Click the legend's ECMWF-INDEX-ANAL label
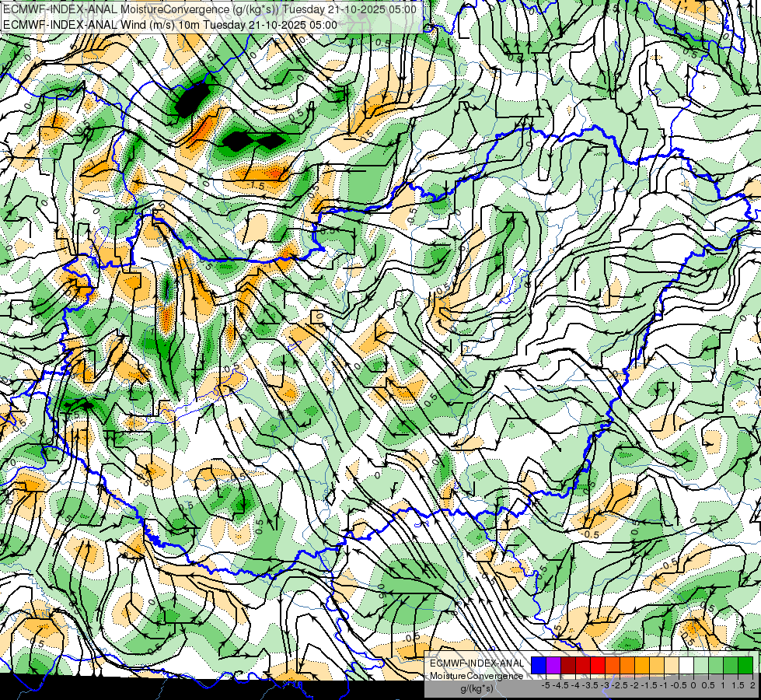The width and height of the screenshot is (761, 700). (x=476, y=663)
